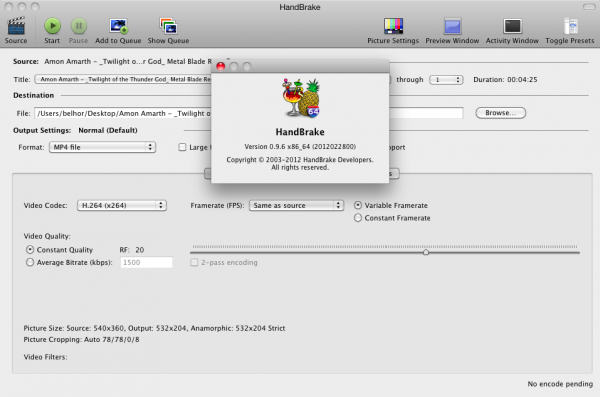Click the toolbar pill button in title bar

(x=589, y=7)
